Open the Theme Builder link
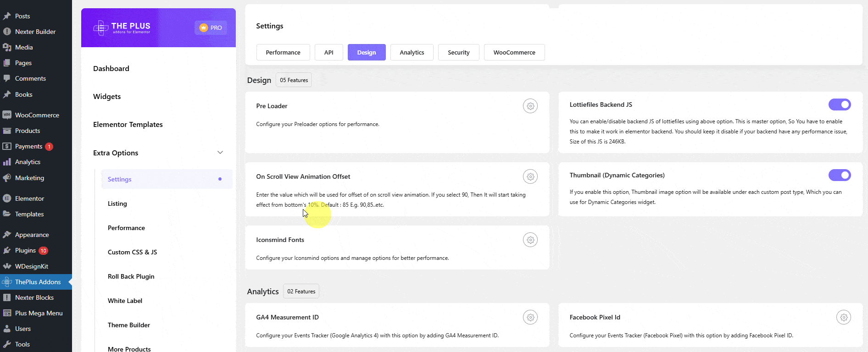The width and height of the screenshot is (868, 352). click(129, 325)
